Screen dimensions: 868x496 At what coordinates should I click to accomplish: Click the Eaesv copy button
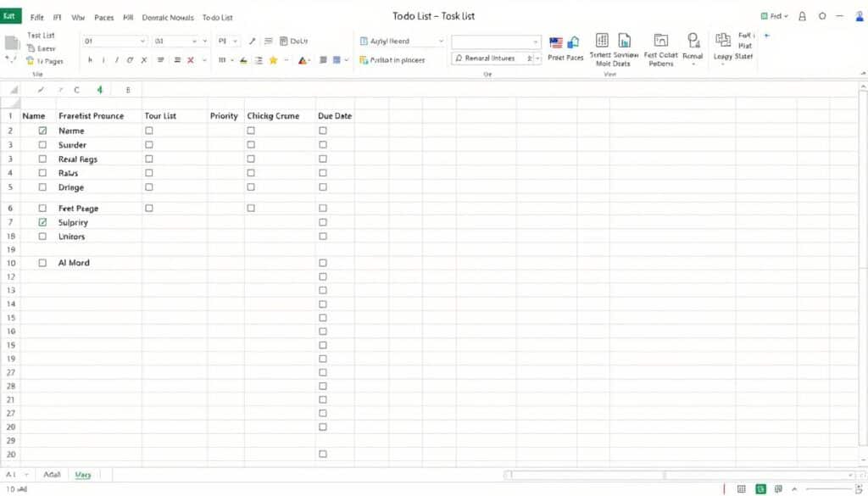pyautogui.click(x=41, y=48)
